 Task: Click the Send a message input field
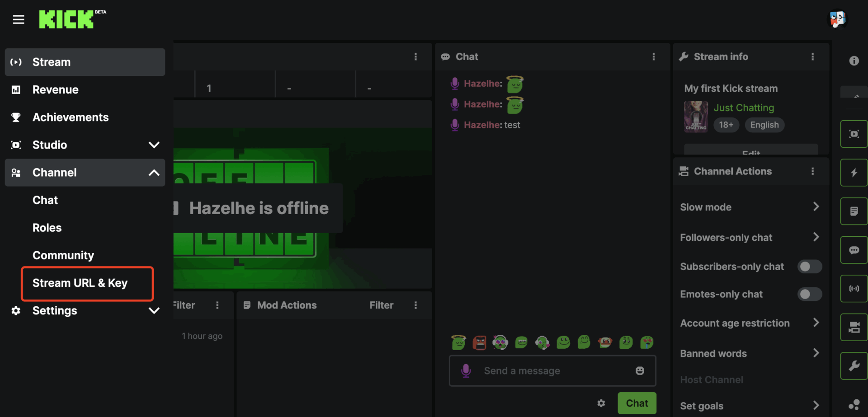coord(542,370)
